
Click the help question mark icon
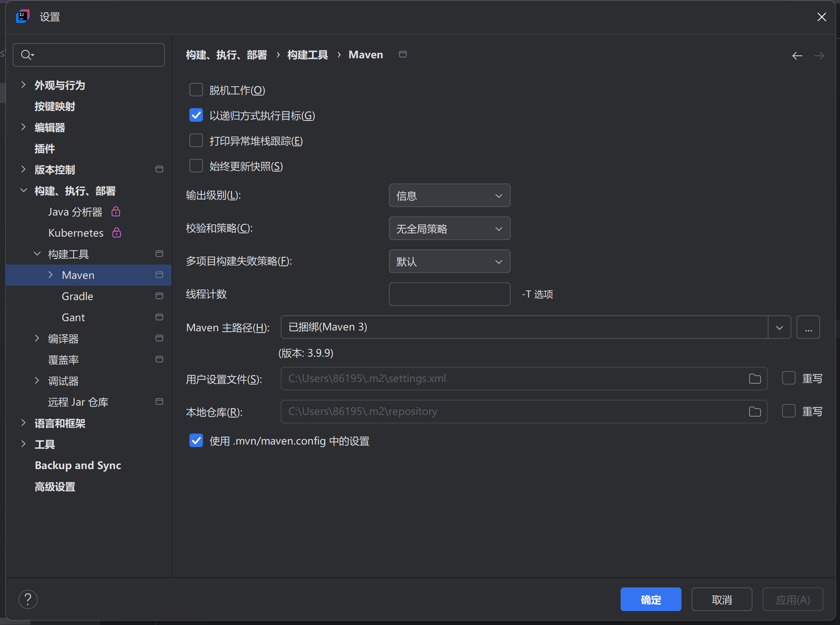(x=28, y=599)
